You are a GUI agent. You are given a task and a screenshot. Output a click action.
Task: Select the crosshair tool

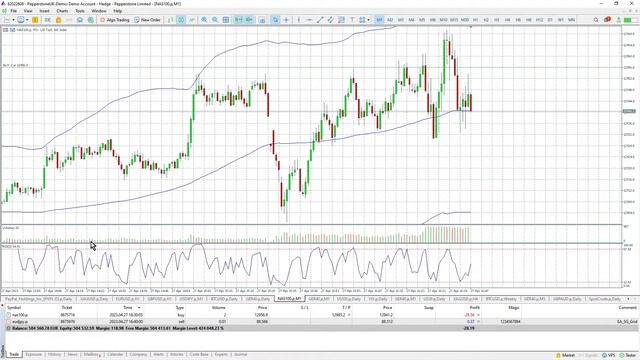click(286, 20)
